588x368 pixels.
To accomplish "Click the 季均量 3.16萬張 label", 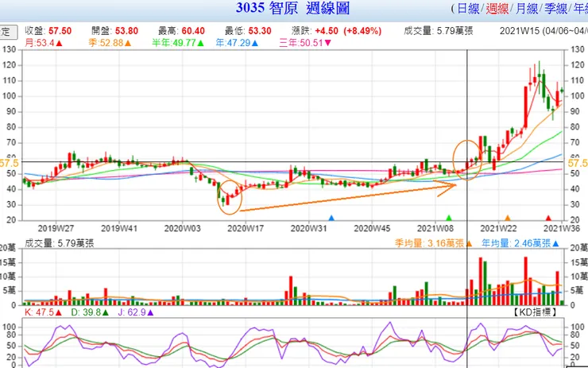I will tap(433, 243).
